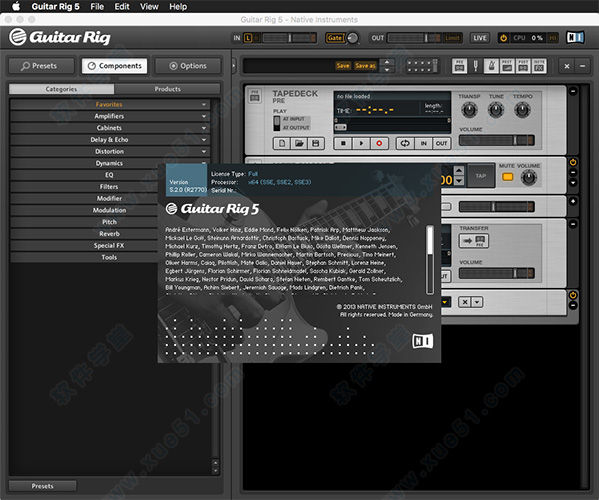This screenshot has height=500, width=599.
Task: Toggle the noise Gate
Action: (x=334, y=38)
